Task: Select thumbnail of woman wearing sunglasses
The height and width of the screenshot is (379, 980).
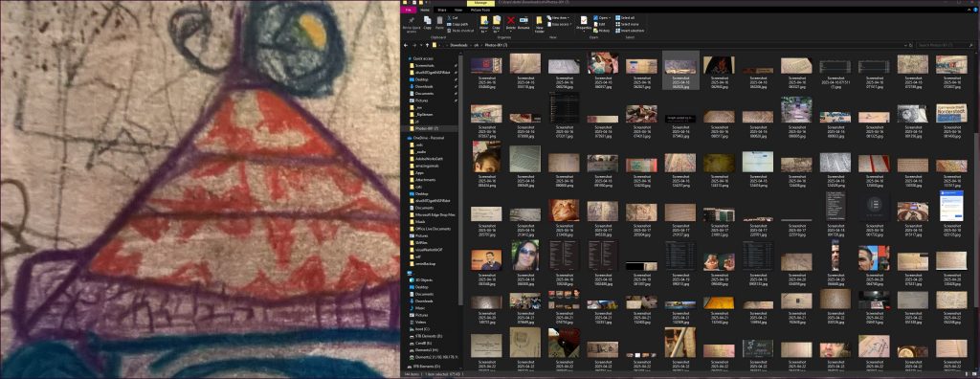Action: tap(525, 256)
